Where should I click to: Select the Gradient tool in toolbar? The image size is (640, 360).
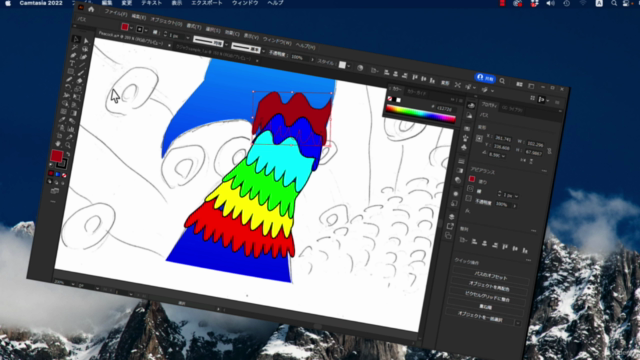74,113
